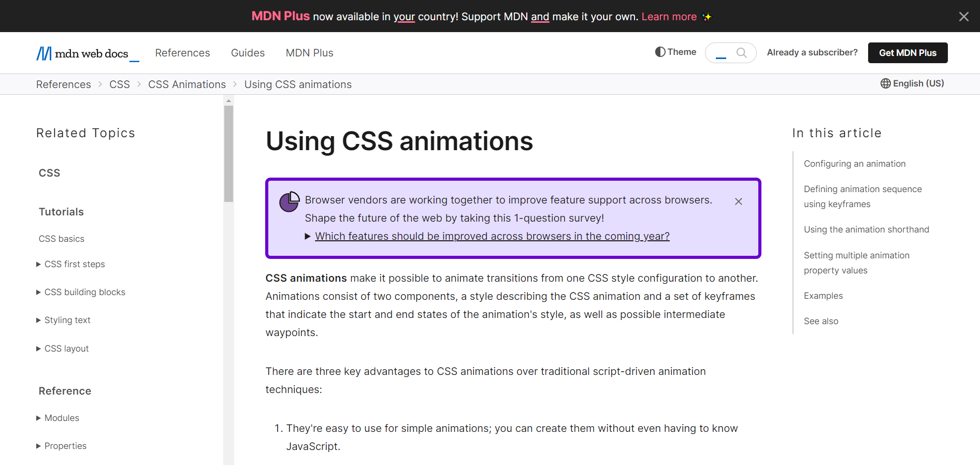Click the Get MDN Plus button
980x465 pixels.
click(907, 53)
